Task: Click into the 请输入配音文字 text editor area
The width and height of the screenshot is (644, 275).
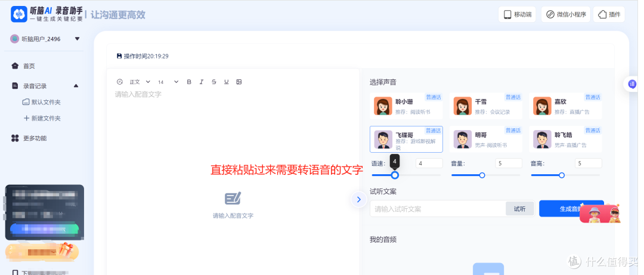Action: (x=233, y=181)
